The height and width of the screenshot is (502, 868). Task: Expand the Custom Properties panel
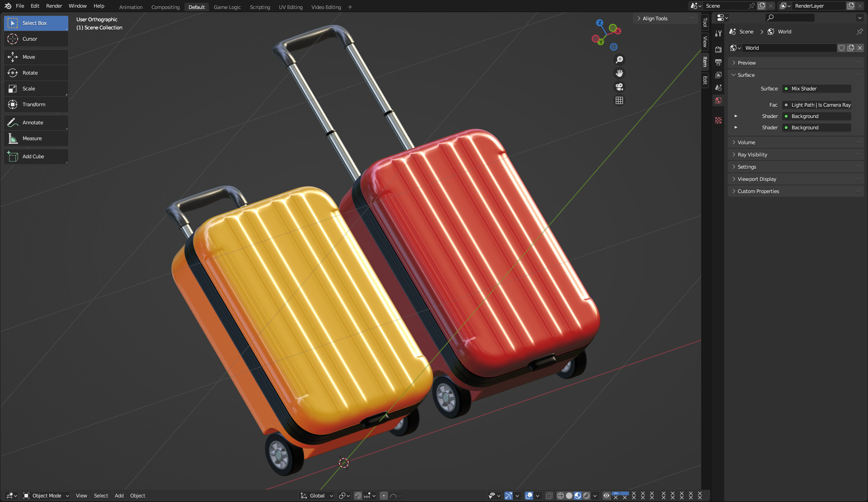(796, 191)
